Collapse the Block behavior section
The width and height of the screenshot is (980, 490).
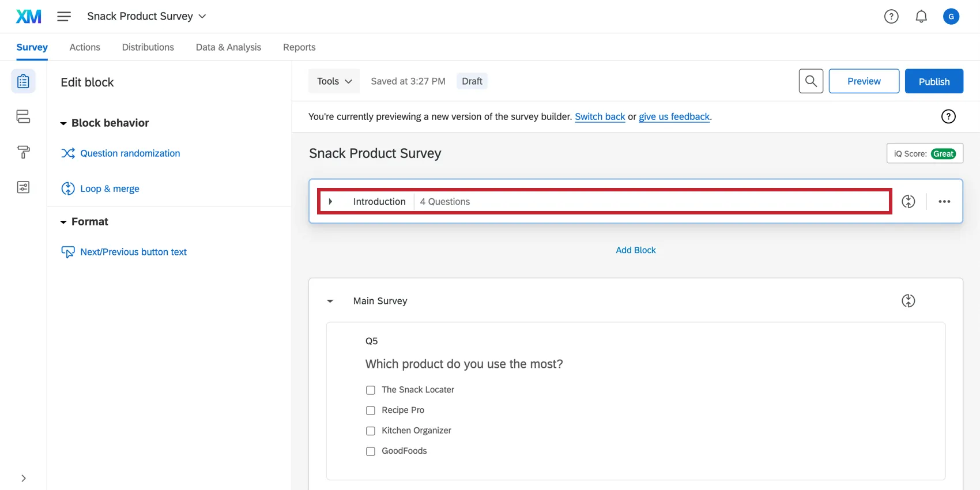point(63,123)
